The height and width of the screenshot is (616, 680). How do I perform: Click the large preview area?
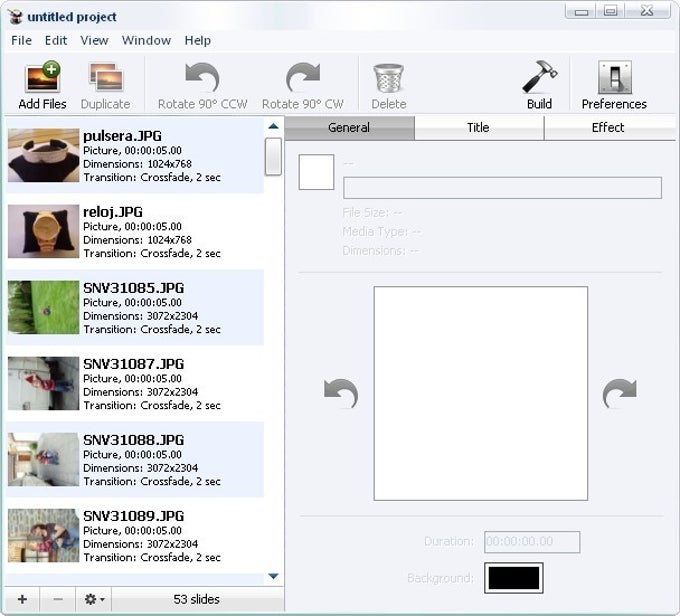pyautogui.click(x=481, y=393)
